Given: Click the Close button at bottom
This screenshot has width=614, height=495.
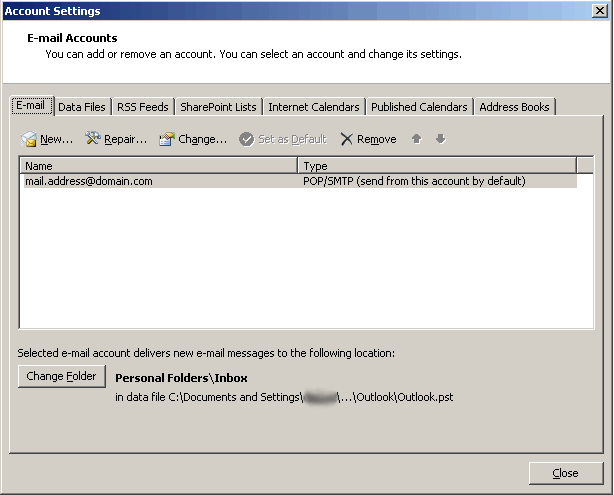Looking at the screenshot, I should pyautogui.click(x=565, y=473).
